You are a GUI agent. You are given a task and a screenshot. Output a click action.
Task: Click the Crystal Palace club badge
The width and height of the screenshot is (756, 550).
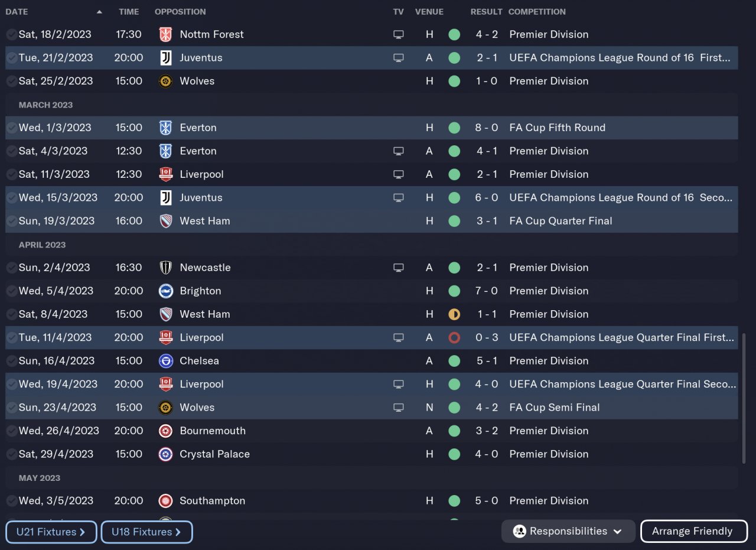pos(166,454)
